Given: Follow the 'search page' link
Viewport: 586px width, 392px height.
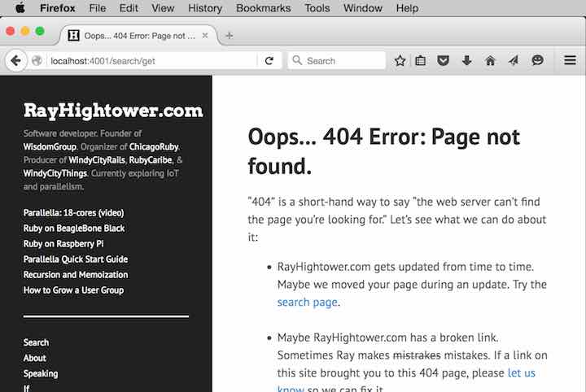Looking at the screenshot, I should [307, 302].
